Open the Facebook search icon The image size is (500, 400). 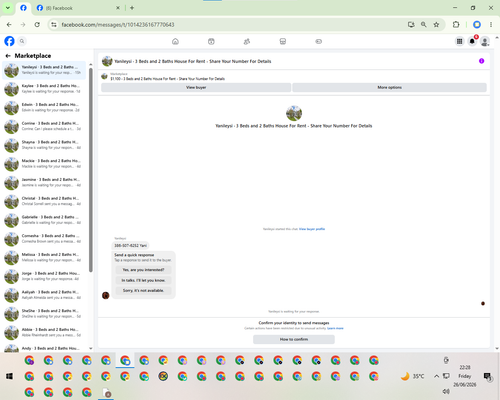pos(22,41)
